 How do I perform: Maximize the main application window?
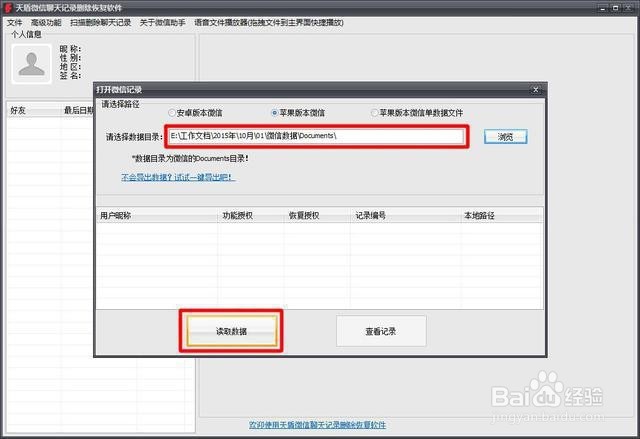tap(616, 8)
